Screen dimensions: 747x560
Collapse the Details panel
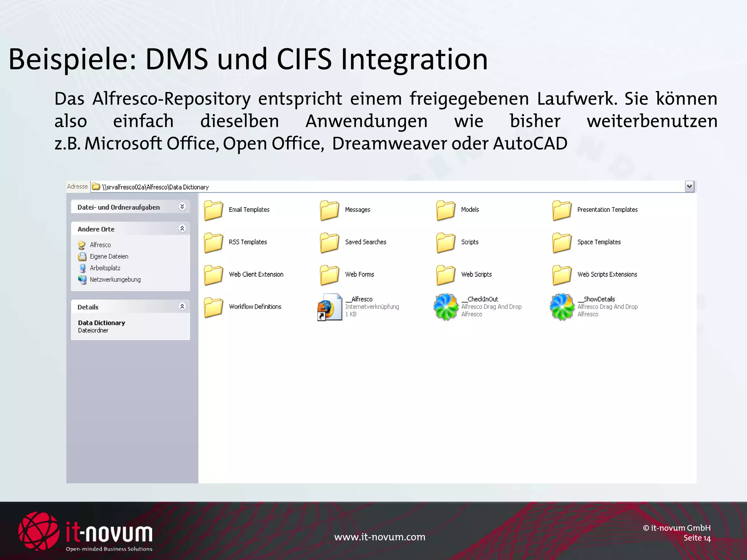[182, 307]
